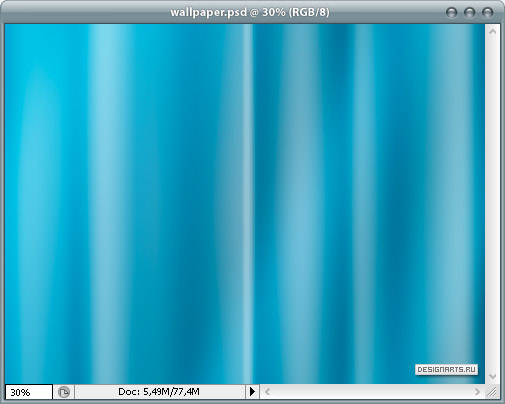Click the Doc: 5,49M/77,4M status text
The height and width of the screenshot is (404, 505).
click(159, 391)
